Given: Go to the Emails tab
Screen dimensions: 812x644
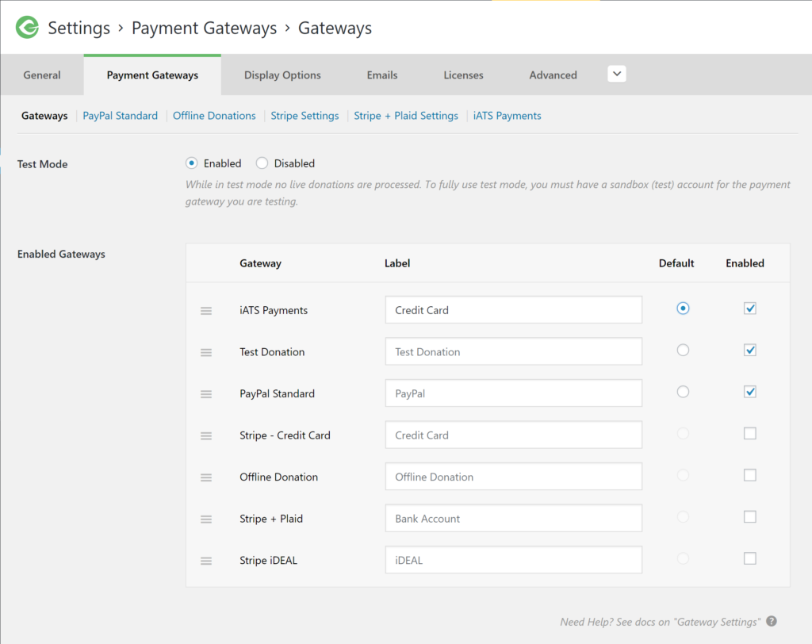Looking at the screenshot, I should 382,75.
